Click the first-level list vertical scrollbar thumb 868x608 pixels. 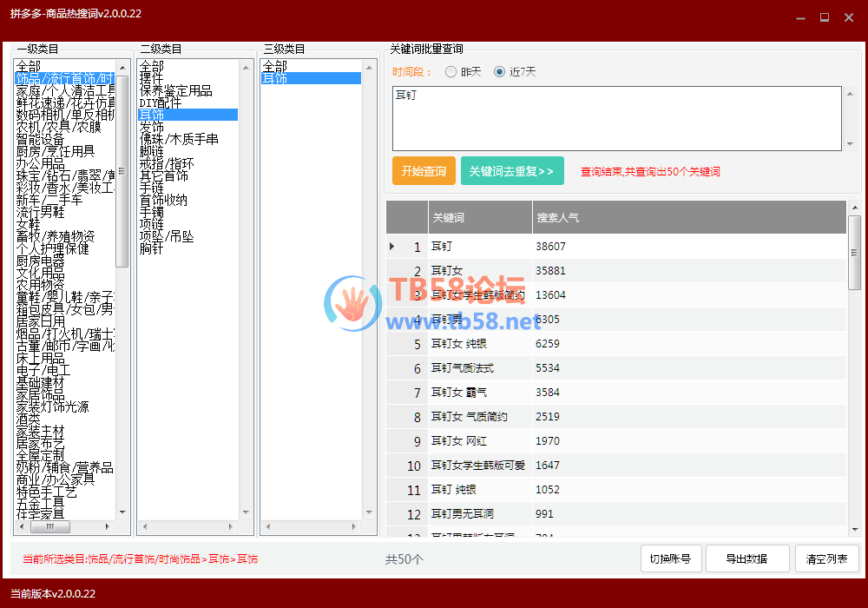point(122,171)
